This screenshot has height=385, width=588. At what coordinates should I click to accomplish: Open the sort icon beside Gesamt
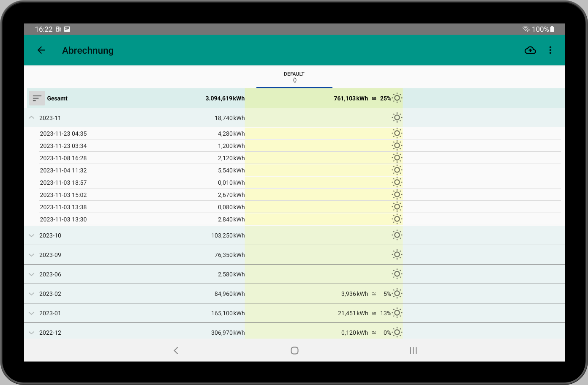(37, 98)
